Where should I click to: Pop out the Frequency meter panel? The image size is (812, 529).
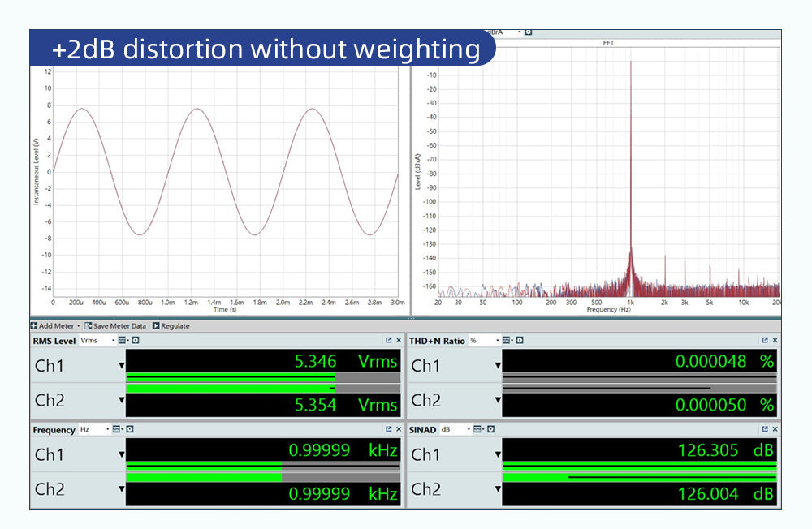click(x=388, y=430)
